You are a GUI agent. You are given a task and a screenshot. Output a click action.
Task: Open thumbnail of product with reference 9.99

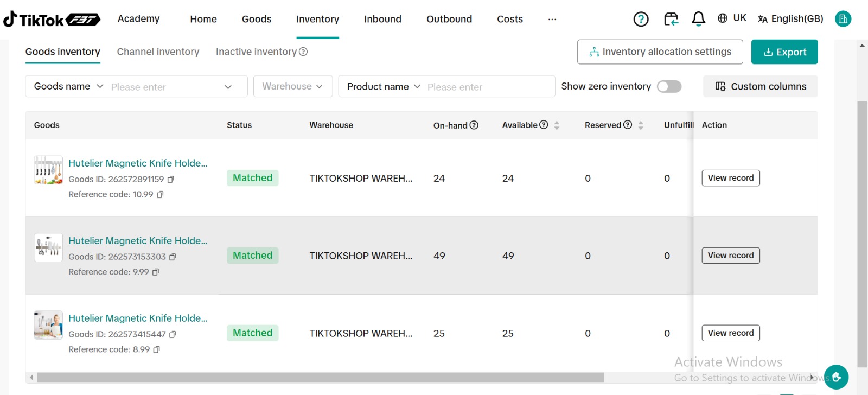48,247
